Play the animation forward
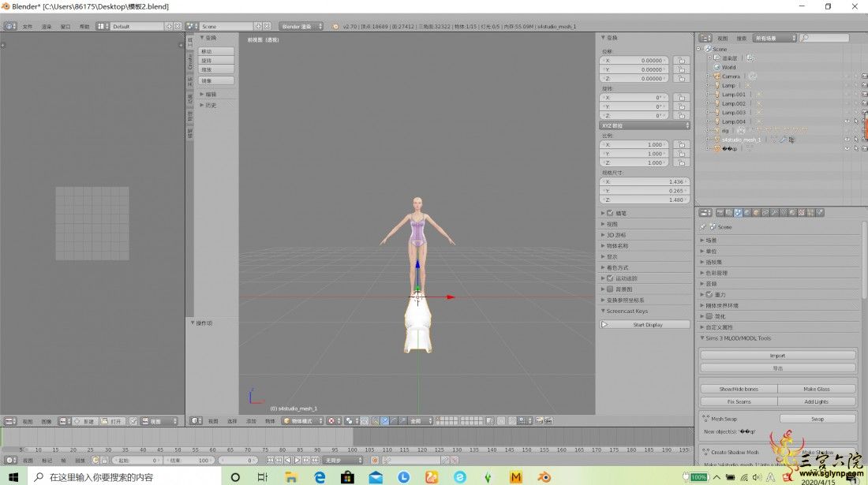The height and width of the screenshot is (485, 868). pyautogui.click(x=297, y=460)
